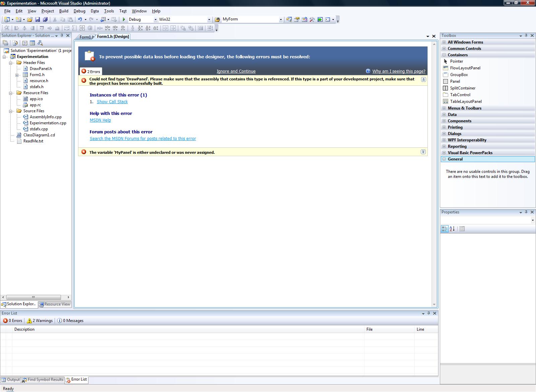Toggle auto-hide pin on Solution Explorer
Image resolution: width=536 pixels, height=392 pixels.
pyautogui.click(x=62, y=35)
